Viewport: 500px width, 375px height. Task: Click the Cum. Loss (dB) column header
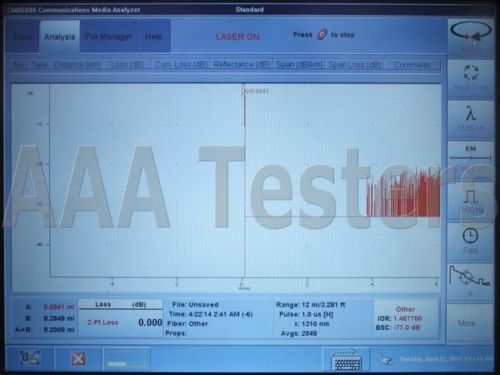click(181, 65)
